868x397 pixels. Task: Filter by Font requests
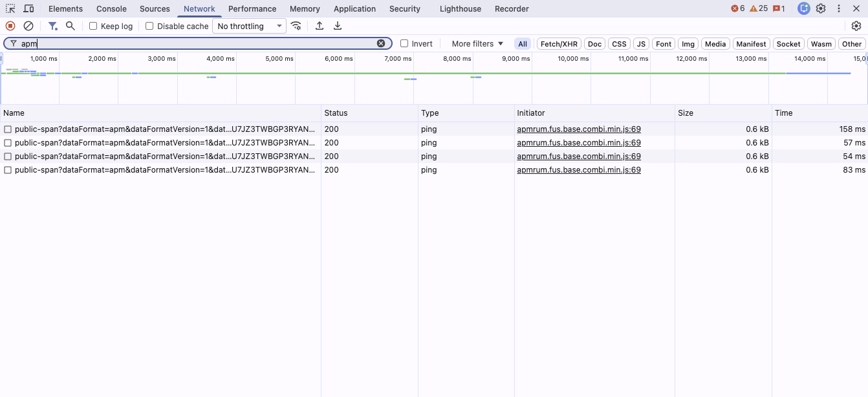(664, 44)
